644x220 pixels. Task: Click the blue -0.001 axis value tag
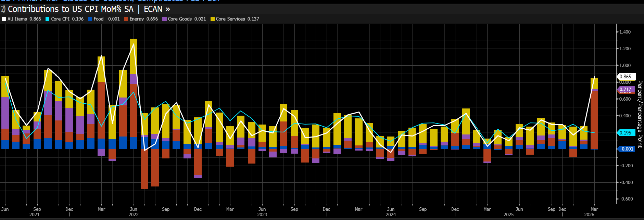point(626,149)
